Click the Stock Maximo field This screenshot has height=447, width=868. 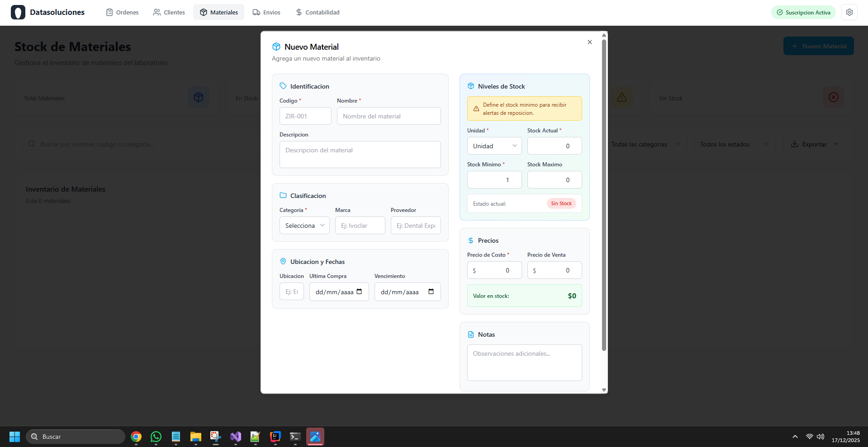pyautogui.click(x=555, y=180)
